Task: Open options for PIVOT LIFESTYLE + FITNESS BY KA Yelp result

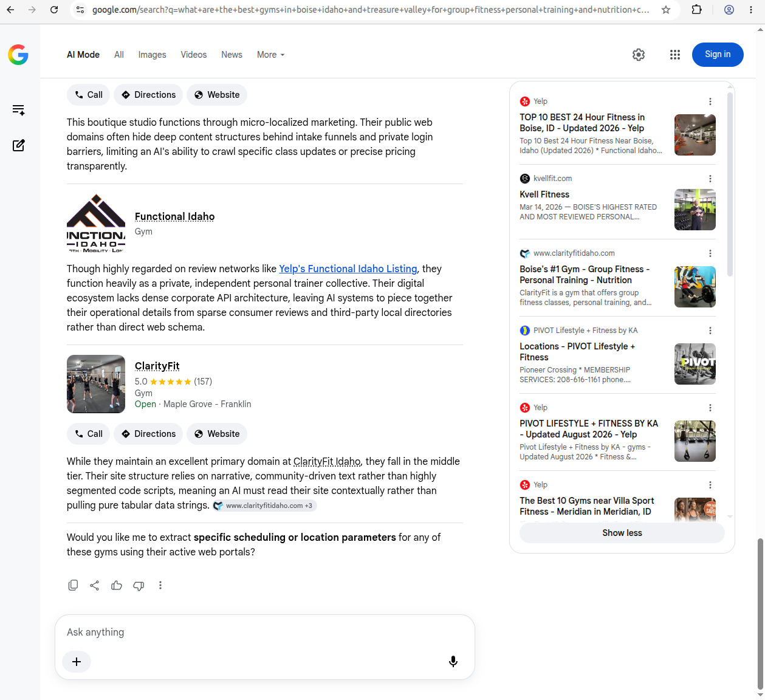Action: pyautogui.click(x=710, y=408)
